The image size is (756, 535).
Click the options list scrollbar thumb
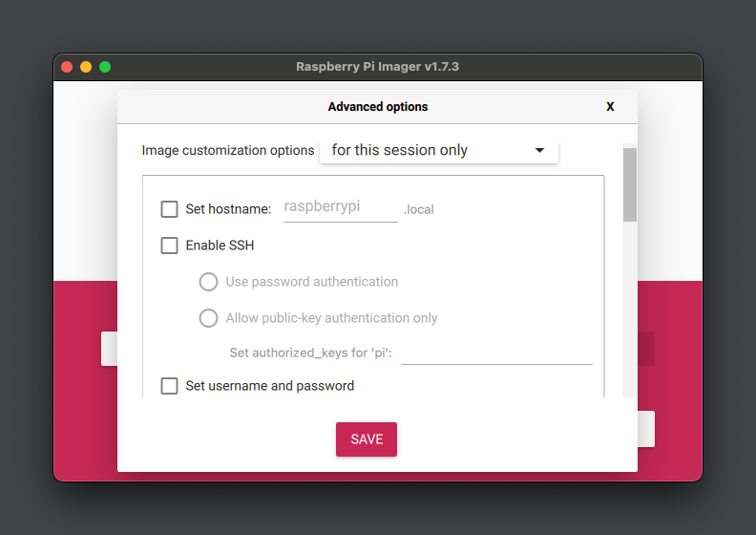[x=630, y=183]
